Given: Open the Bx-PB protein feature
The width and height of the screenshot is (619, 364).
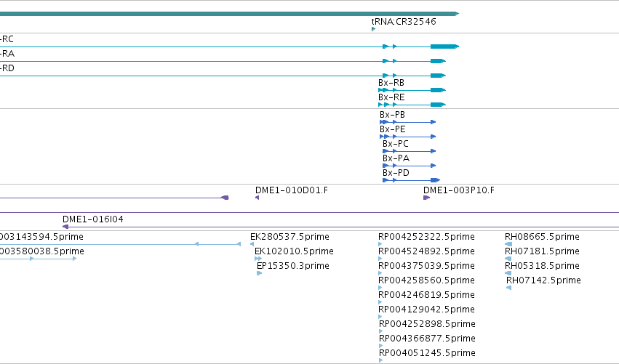Looking at the screenshot, I should tap(392, 115).
